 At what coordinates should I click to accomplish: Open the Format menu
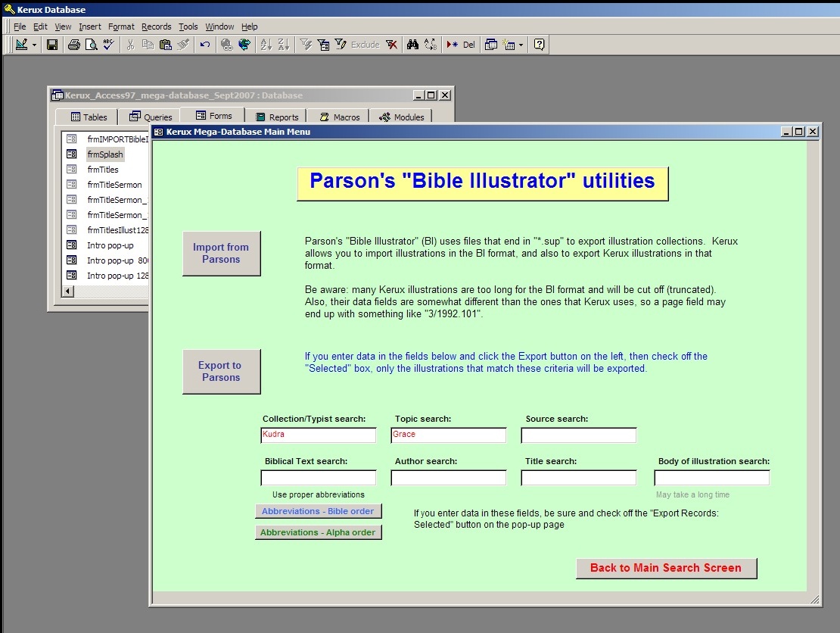click(x=121, y=27)
